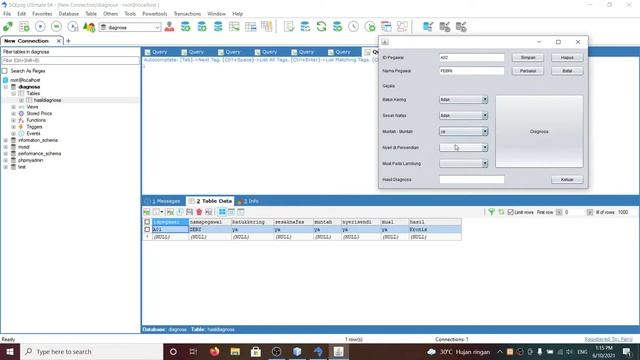Click the Simpan button
640x360 pixels.
528,58
